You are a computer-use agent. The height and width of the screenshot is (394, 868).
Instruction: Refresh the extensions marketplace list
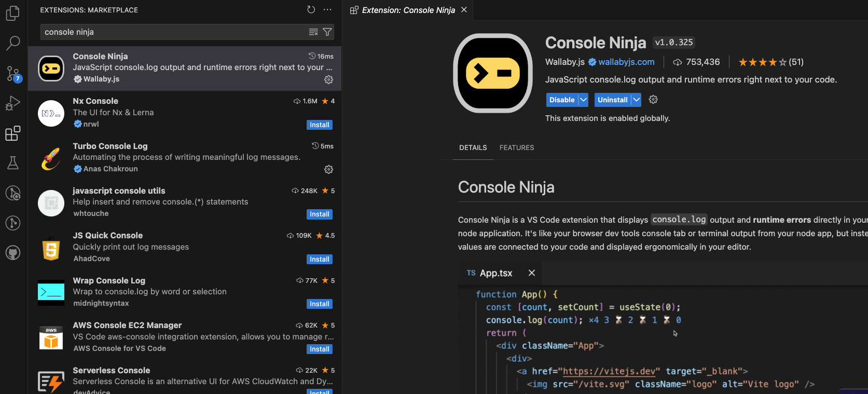(311, 9)
